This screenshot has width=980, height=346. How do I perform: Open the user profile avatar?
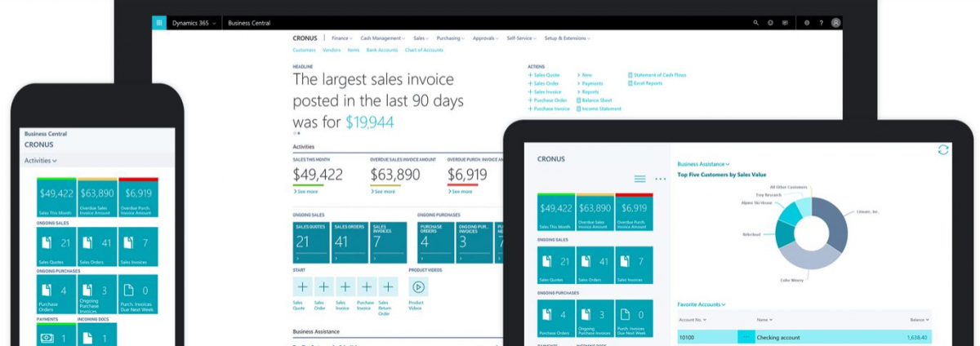point(835,23)
